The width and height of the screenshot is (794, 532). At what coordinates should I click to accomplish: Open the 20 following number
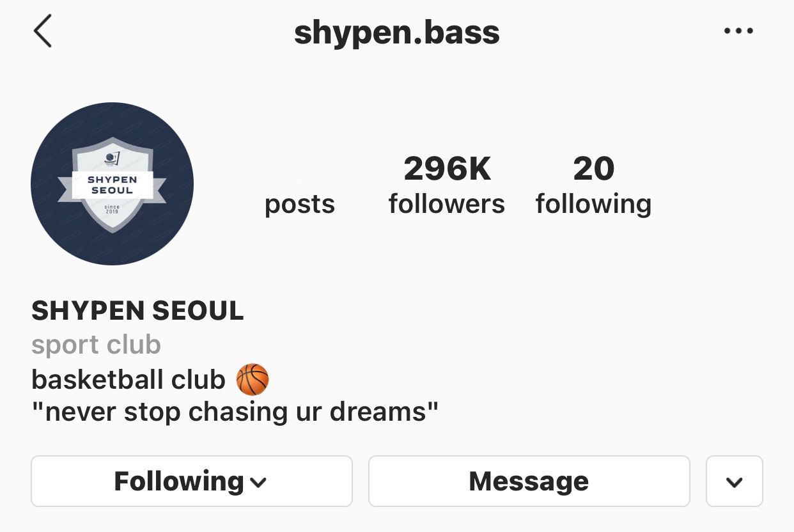coord(594,169)
